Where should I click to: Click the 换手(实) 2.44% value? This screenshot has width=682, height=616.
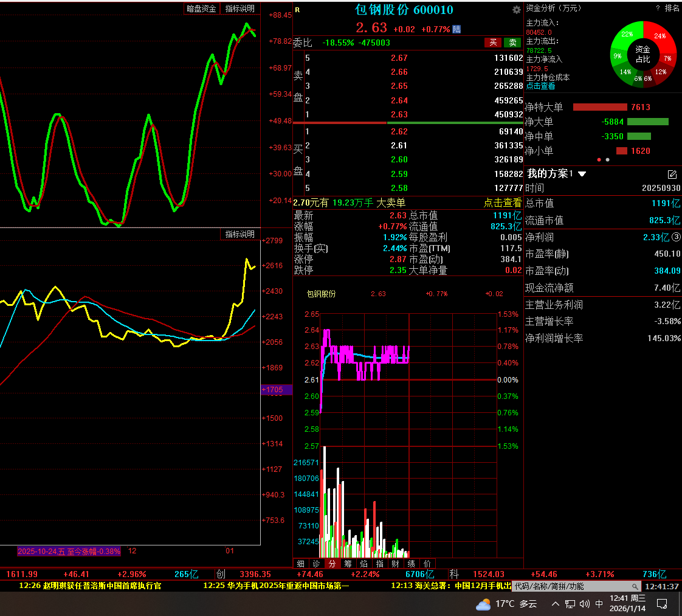(394, 248)
